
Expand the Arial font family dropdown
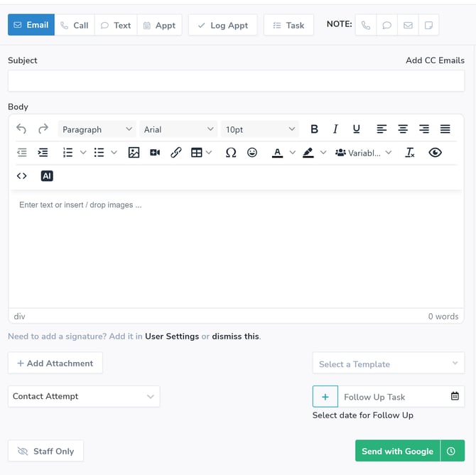(178, 129)
